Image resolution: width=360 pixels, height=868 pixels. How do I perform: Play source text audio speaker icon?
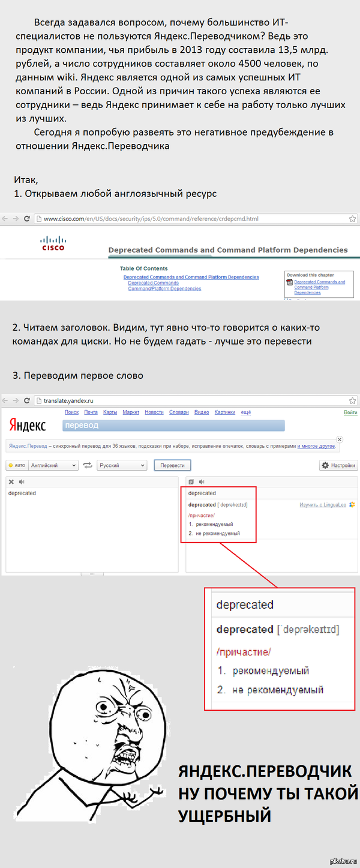coord(22,481)
